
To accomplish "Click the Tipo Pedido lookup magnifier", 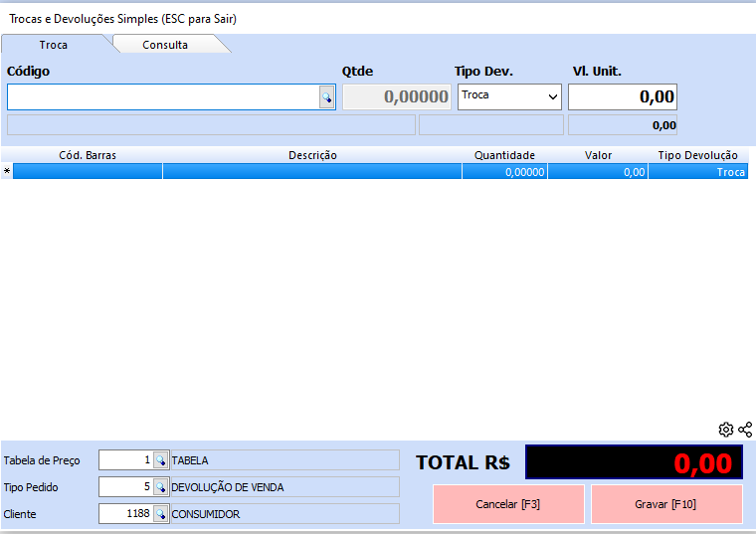I will (x=160, y=487).
